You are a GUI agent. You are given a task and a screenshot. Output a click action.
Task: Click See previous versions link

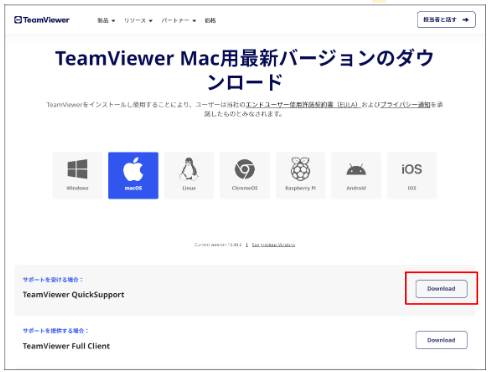(x=273, y=245)
